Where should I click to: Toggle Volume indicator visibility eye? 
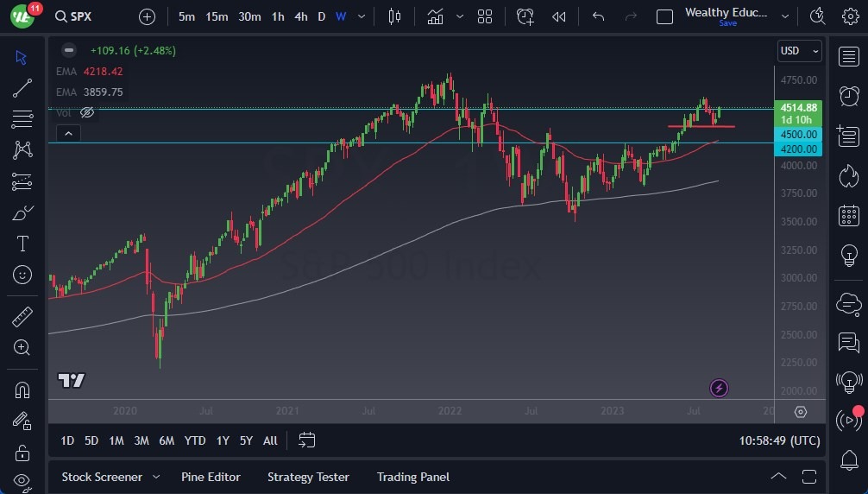[86, 112]
